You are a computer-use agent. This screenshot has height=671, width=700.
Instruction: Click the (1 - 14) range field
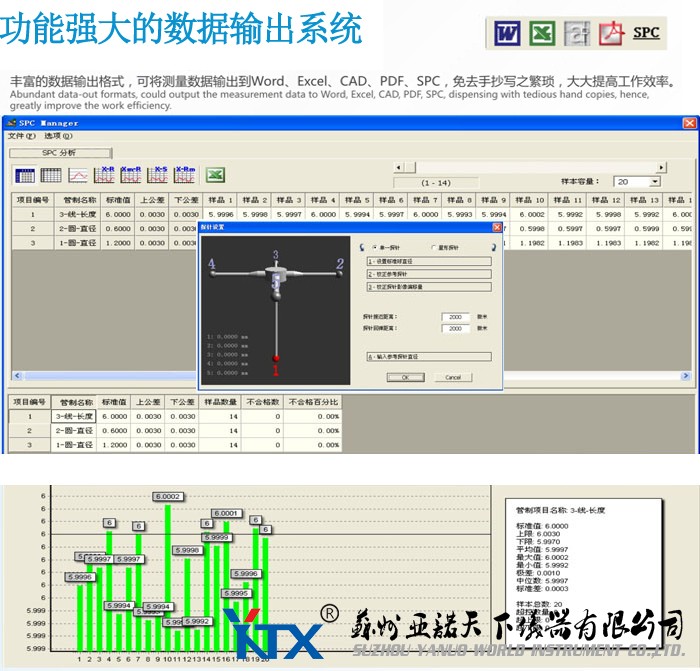436,183
